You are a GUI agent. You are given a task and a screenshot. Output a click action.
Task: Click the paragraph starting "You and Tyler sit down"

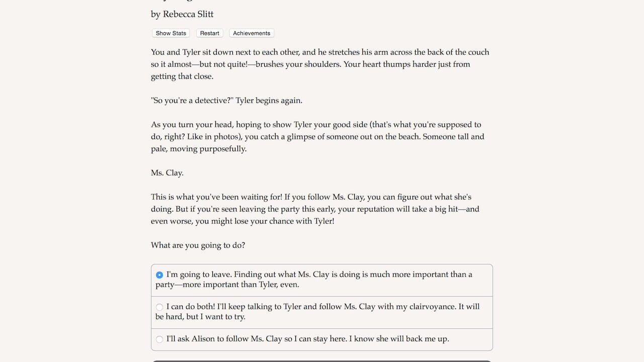[x=320, y=64]
